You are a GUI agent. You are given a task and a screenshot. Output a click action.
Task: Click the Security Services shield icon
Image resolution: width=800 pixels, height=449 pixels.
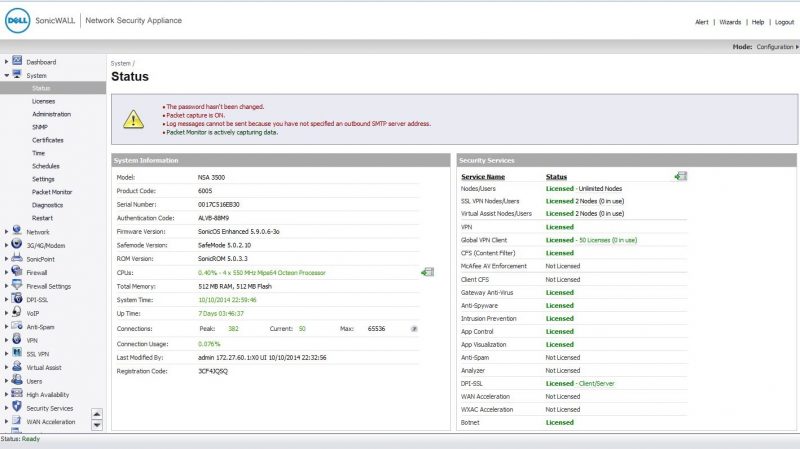click(x=17, y=407)
